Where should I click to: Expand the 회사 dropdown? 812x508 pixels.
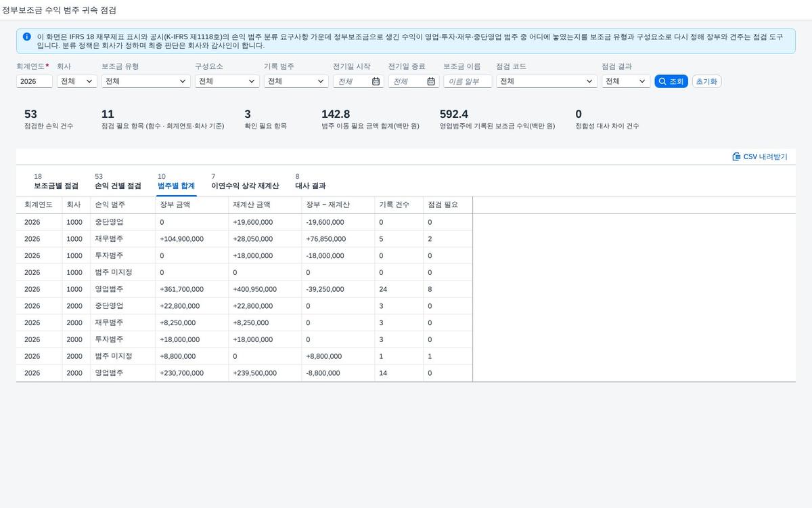[x=77, y=81]
